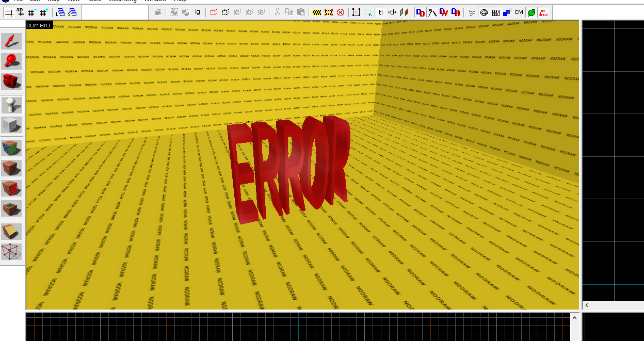Toggle cordon state striped icon
The width and height of the screenshot is (644, 341).
coord(317,12)
